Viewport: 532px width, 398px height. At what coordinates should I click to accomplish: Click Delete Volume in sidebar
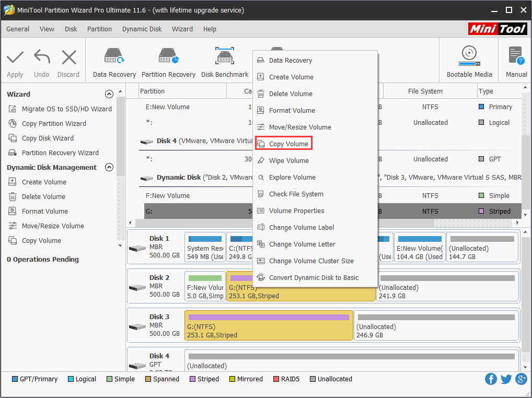tap(37, 196)
